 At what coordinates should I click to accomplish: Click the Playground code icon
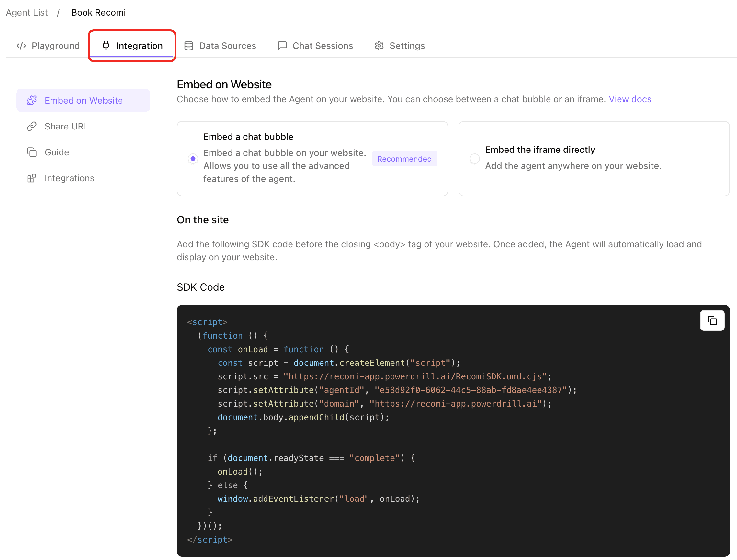tap(21, 46)
